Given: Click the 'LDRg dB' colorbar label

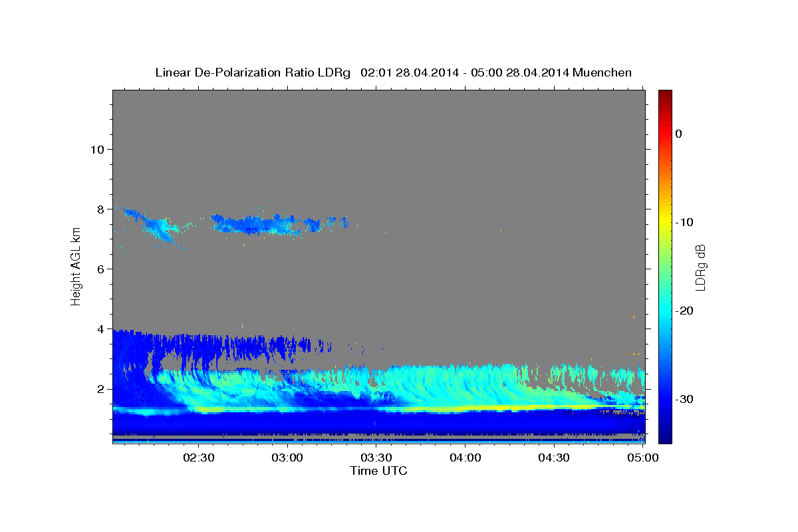Looking at the screenshot, I should coord(700,267).
